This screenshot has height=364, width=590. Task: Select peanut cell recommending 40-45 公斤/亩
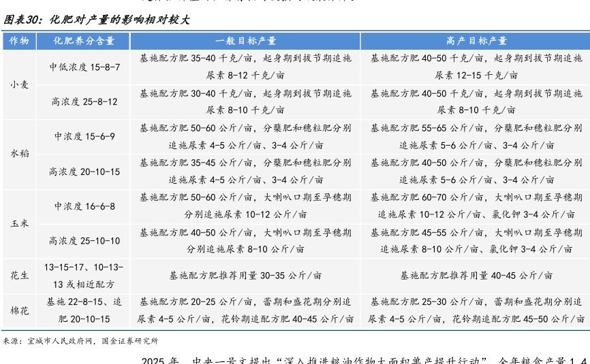(x=476, y=276)
